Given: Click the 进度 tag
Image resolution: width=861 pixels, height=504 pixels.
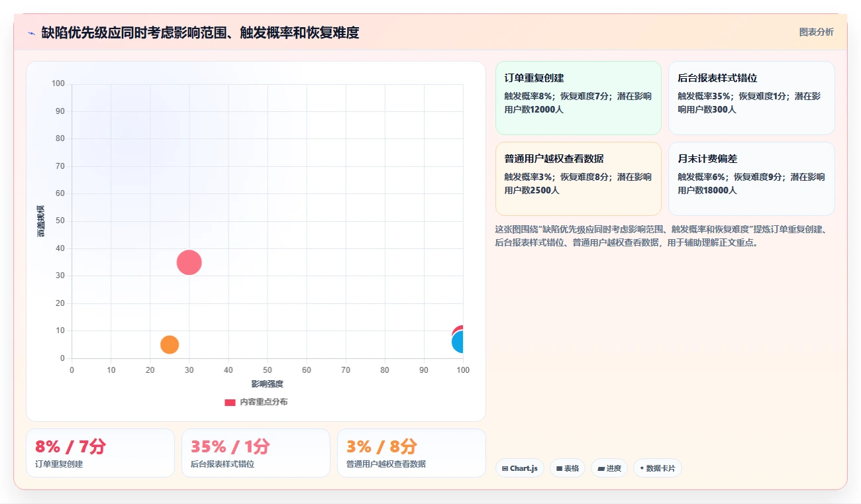Looking at the screenshot, I should click(609, 468).
